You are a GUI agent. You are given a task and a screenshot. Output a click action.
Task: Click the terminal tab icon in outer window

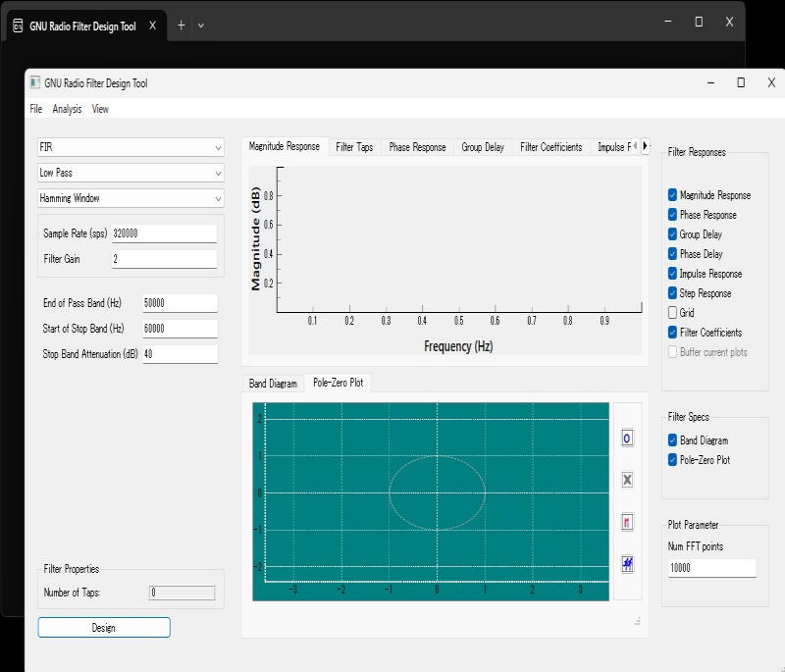click(x=18, y=26)
